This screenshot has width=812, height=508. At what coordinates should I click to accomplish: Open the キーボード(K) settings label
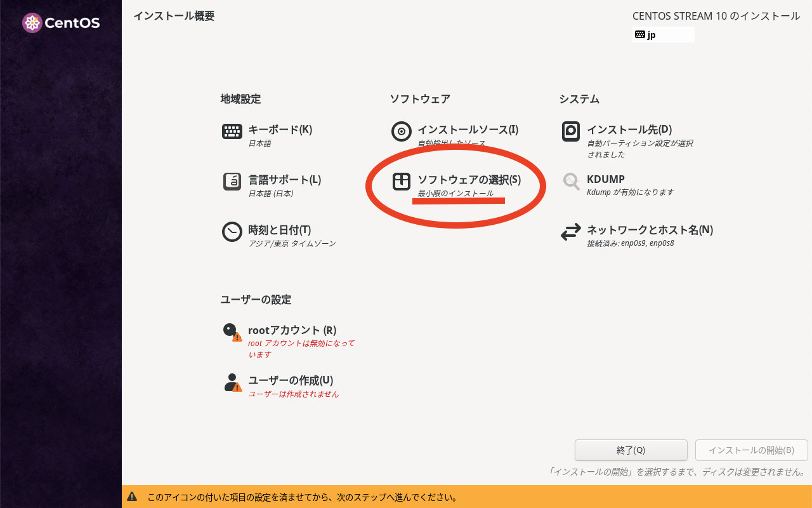(x=280, y=130)
